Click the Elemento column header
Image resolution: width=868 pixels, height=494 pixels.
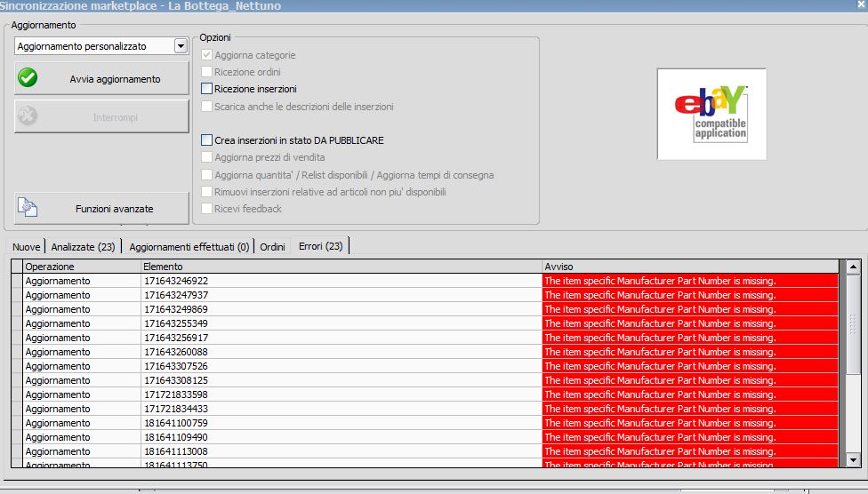(x=342, y=266)
